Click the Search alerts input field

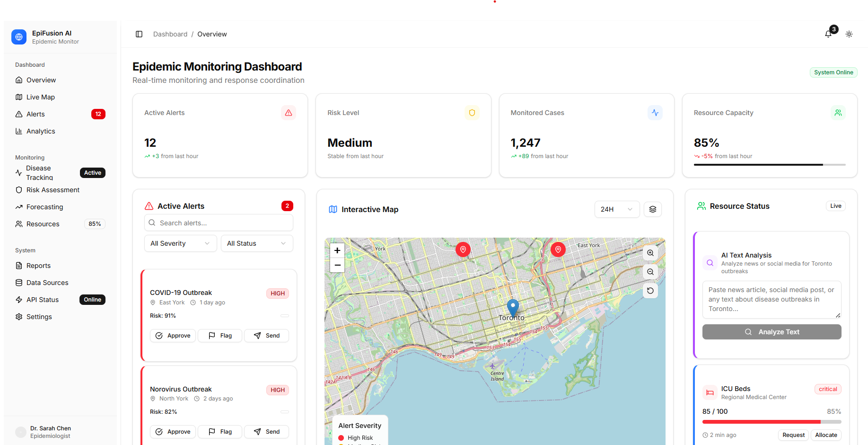coord(219,223)
